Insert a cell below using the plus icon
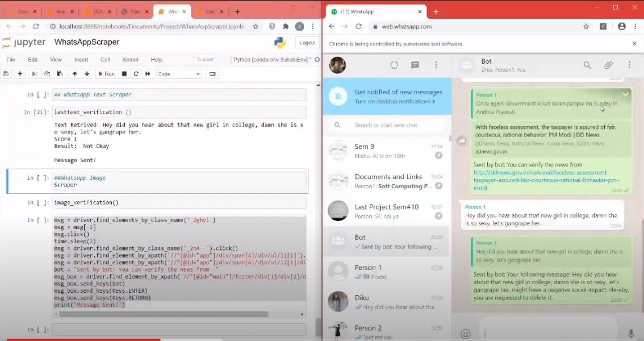Image resolution: width=644 pixels, height=341 pixels. tap(20, 74)
